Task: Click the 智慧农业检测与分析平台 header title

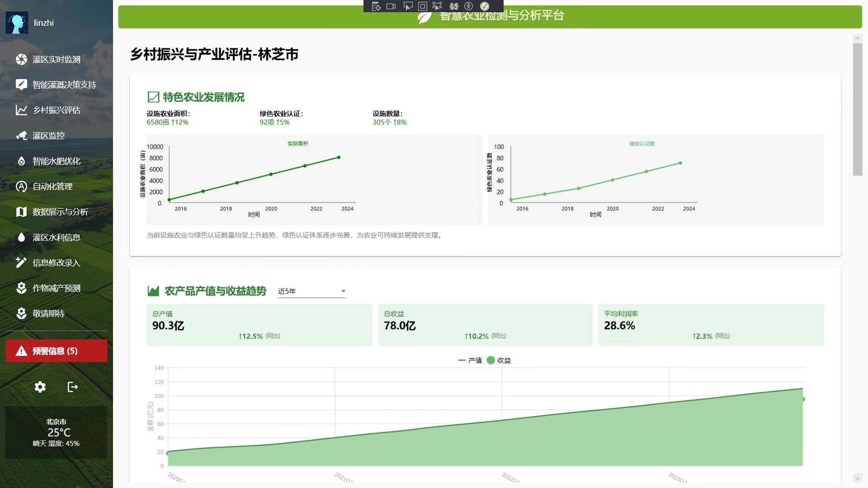Action: pos(502,16)
